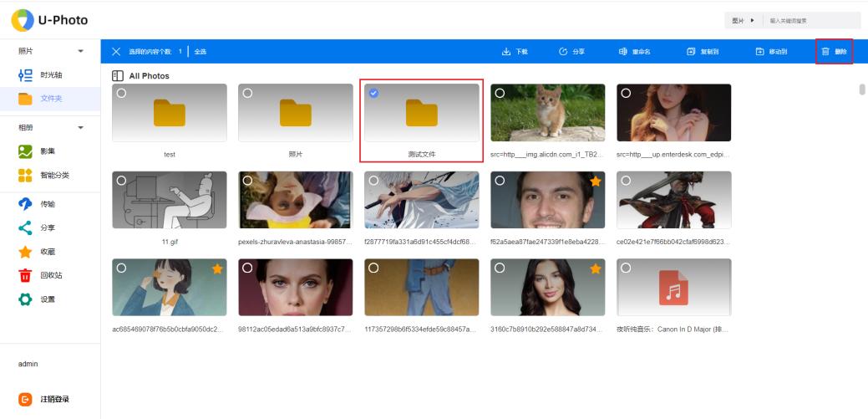
Task: Collapse the 照片 section arrow in sidebar
Action: (x=81, y=52)
